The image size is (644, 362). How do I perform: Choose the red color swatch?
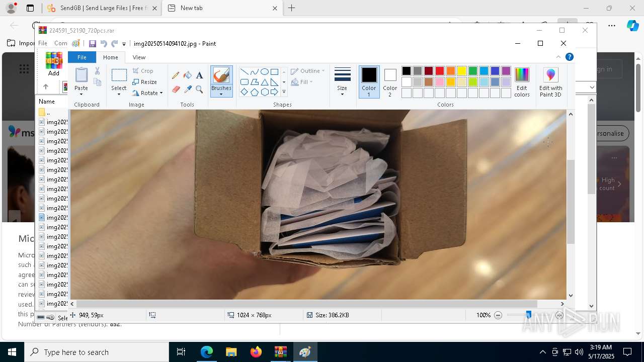pyautogui.click(x=440, y=71)
